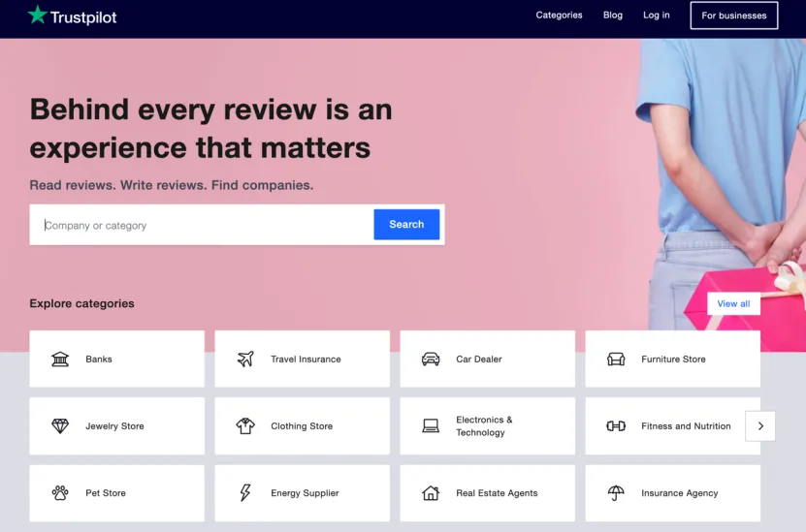Screen dimensions: 806x532
Task: Click the Trustpilot wordmark text
Action: point(83,17)
